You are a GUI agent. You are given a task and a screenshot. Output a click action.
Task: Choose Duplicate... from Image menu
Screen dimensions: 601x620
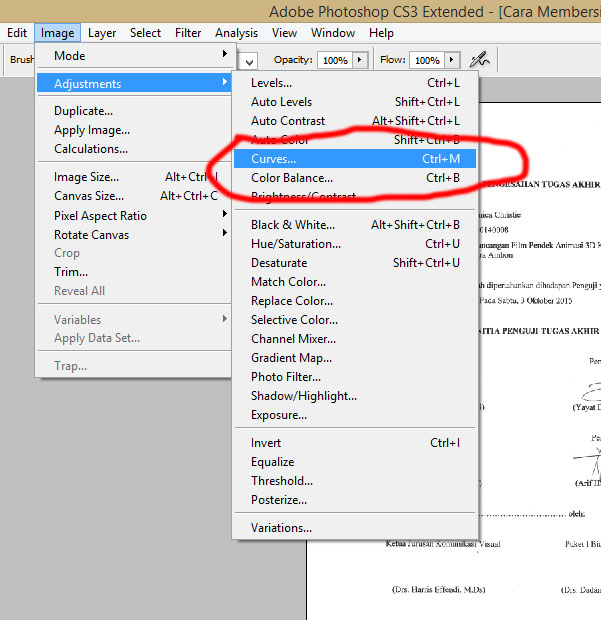coord(134,111)
